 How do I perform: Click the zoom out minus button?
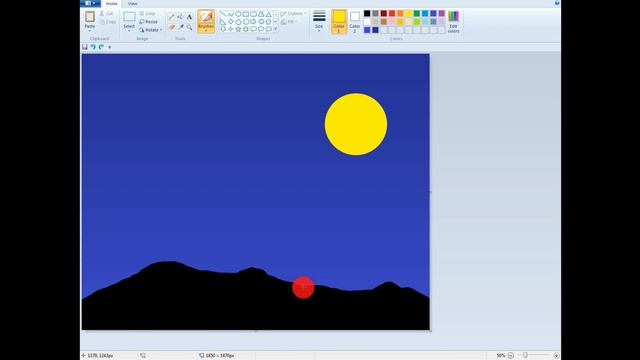coord(511,356)
